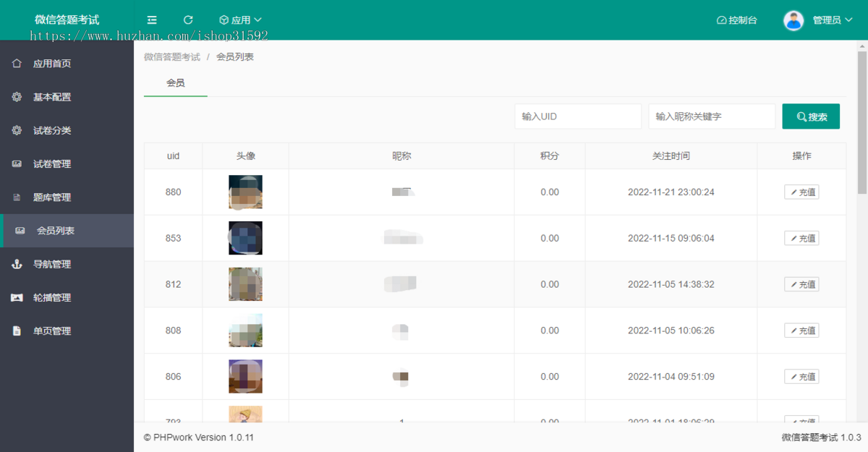Open 导航管理 sidebar item
868x452 pixels.
67,264
